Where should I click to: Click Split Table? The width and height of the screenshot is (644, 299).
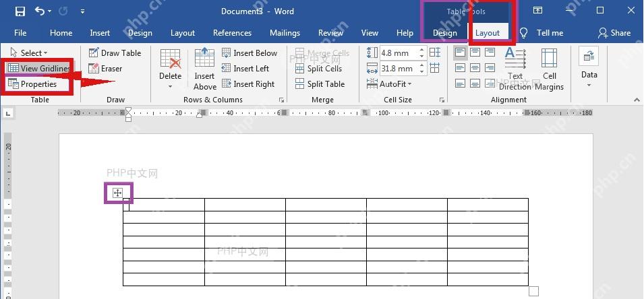[320, 84]
